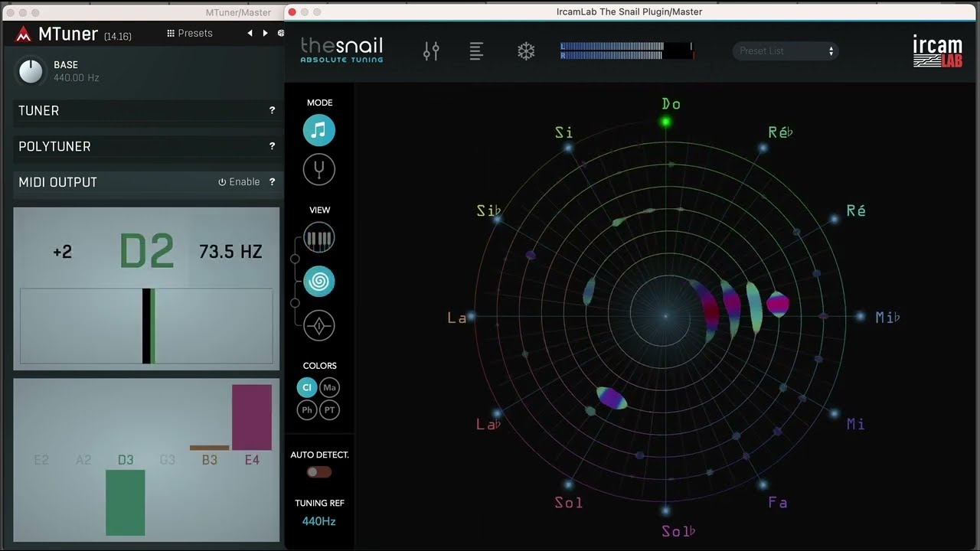Go to previous preset in MTuner
Image resolution: width=980 pixels, height=551 pixels.
250,33
